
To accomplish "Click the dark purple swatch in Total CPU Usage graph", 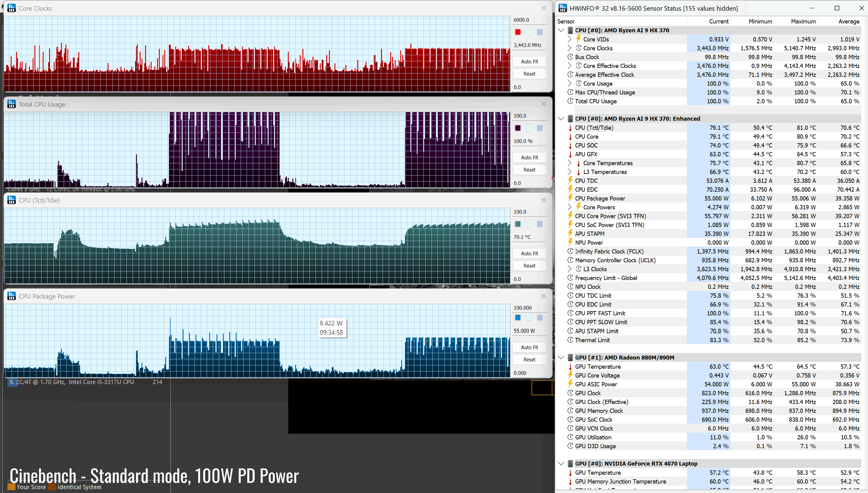I will pos(518,128).
